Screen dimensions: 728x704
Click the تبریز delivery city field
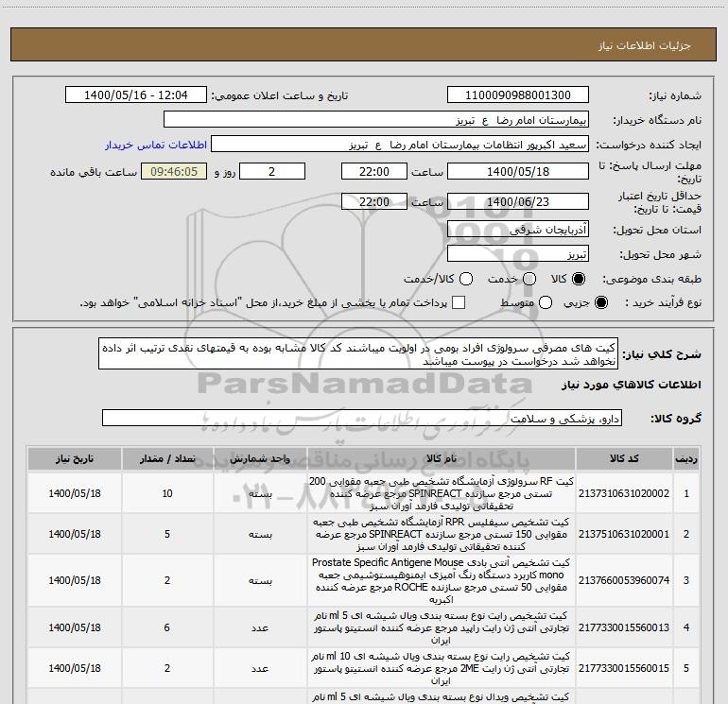[x=518, y=254]
